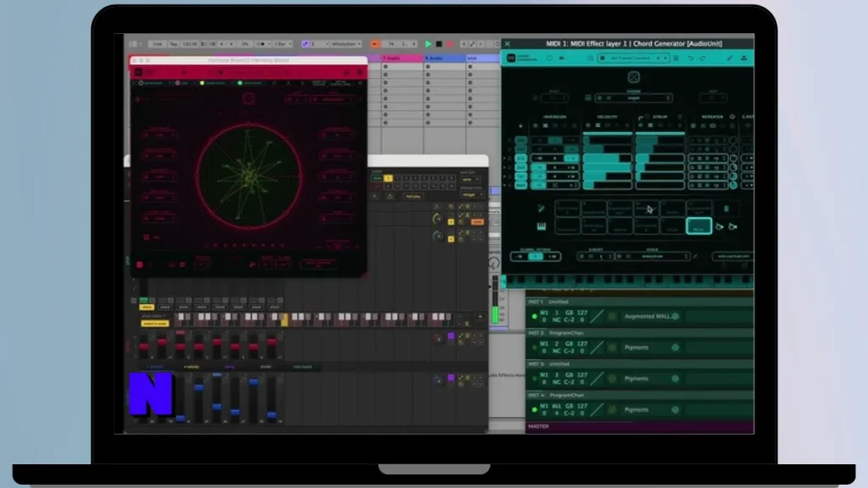
Task: Open the 1 Bar quantization dropdown
Action: pyautogui.click(x=282, y=44)
